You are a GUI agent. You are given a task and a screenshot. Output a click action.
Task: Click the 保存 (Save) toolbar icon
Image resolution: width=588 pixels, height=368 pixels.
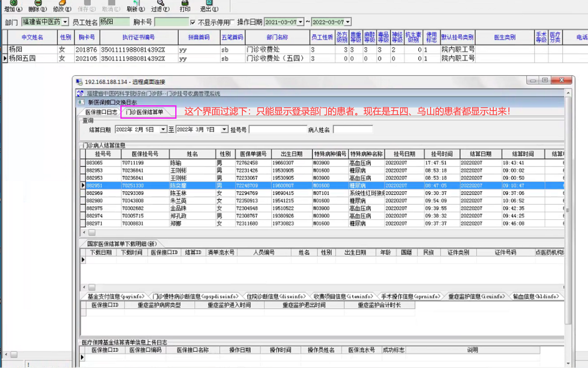tap(87, 3)
